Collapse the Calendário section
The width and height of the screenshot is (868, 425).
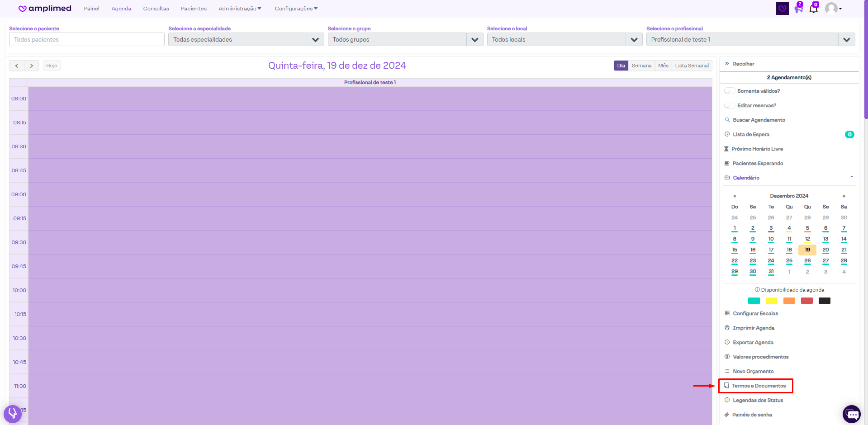click(x=851, y=177)
